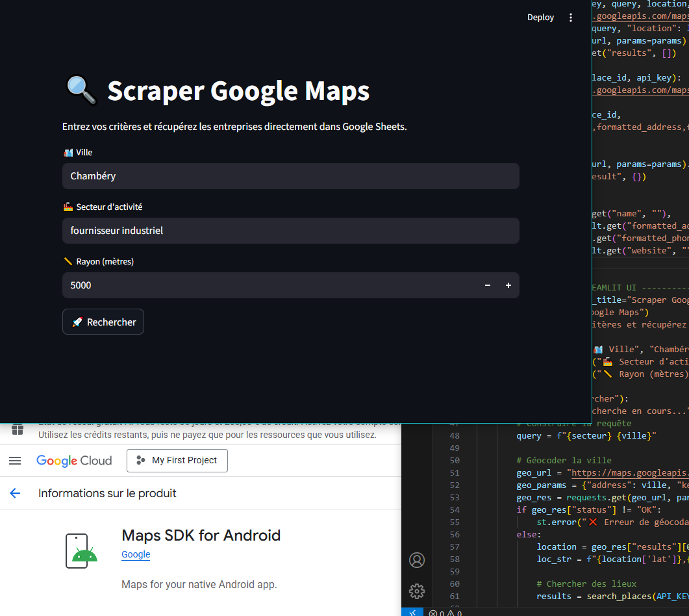Viewport: 689px width, 616px height.
Task: Click the remote connection indicator in the status bar
Action: coord(412,612)
